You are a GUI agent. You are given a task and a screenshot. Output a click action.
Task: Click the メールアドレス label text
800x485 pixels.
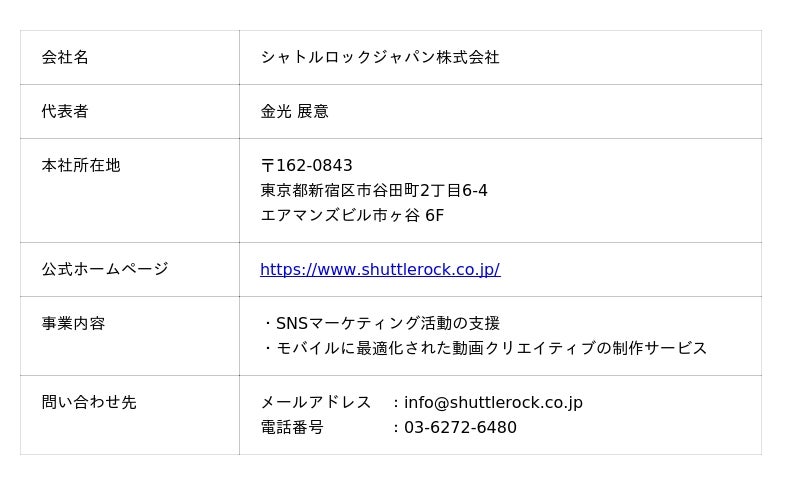click(x=316, y=402)
